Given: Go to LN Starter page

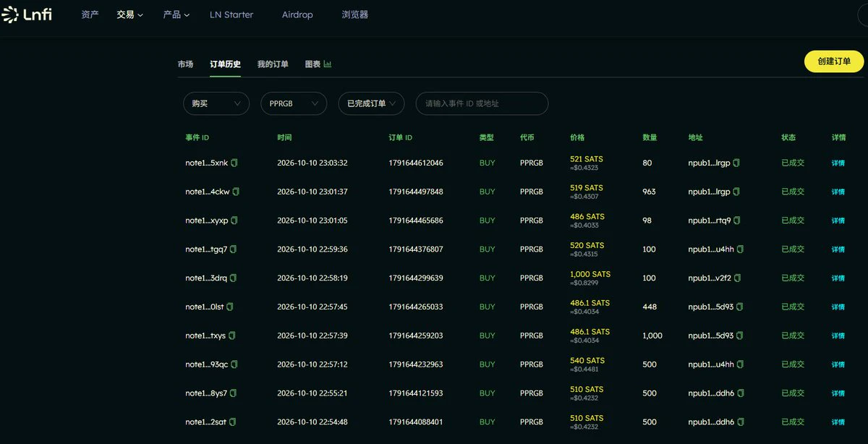Looking at the screenshot, I should (231, 14).
